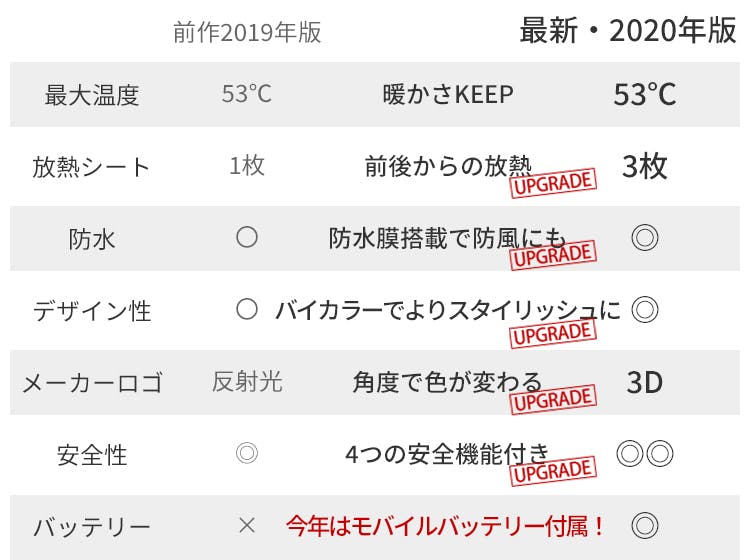
Task: Select the 前作2019年版 column header
Action: coord(247,32)
